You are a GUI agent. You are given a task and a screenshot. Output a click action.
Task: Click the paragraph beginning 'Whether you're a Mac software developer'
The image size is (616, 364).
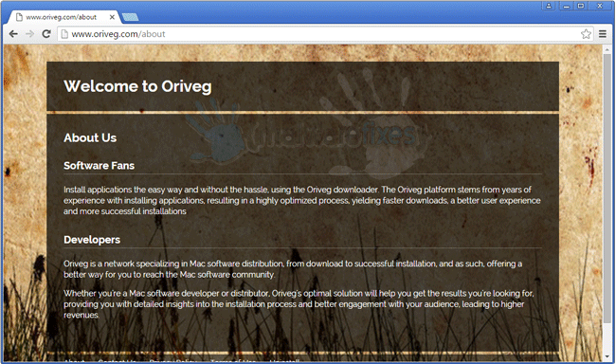click(x=299, y=304)
